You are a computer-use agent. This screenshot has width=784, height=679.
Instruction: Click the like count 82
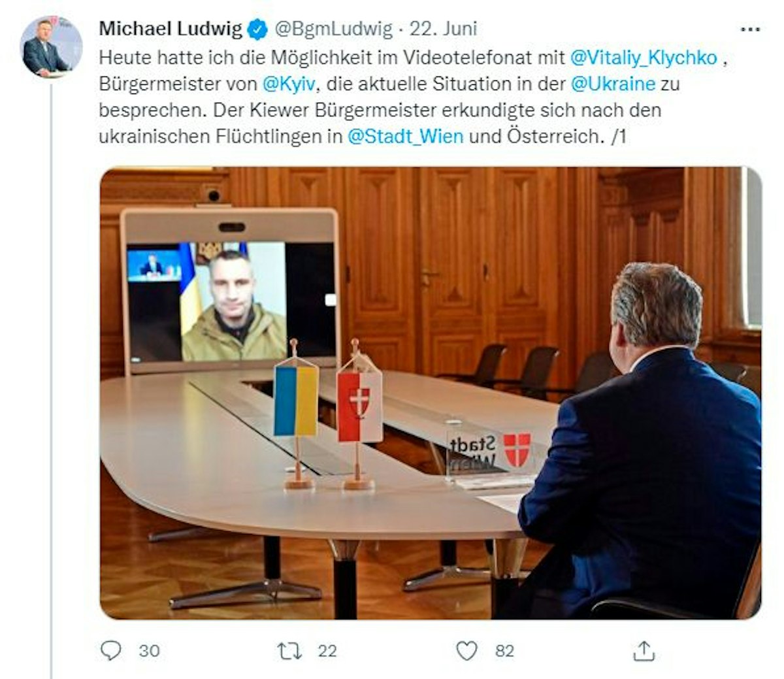point(504,651)
